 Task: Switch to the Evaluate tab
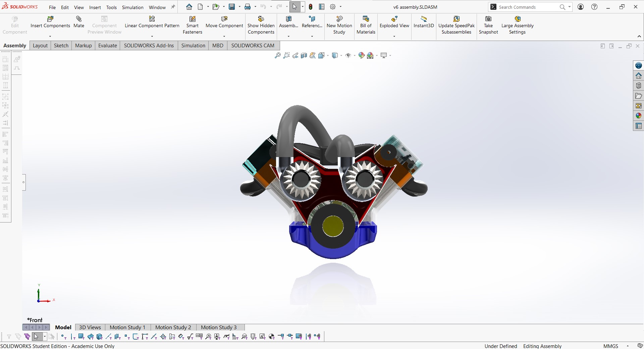(x=107, y=46)
